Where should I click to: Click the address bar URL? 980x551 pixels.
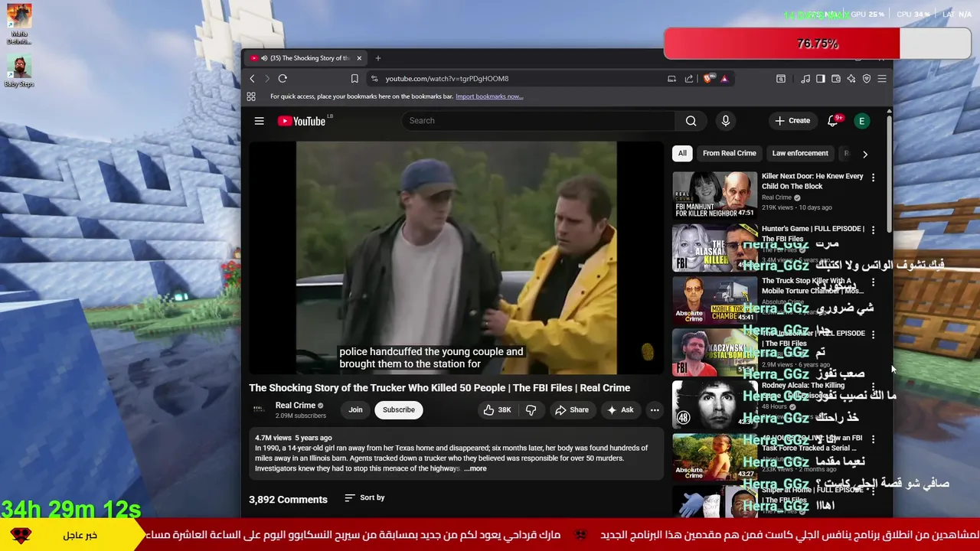click(447, 79)
